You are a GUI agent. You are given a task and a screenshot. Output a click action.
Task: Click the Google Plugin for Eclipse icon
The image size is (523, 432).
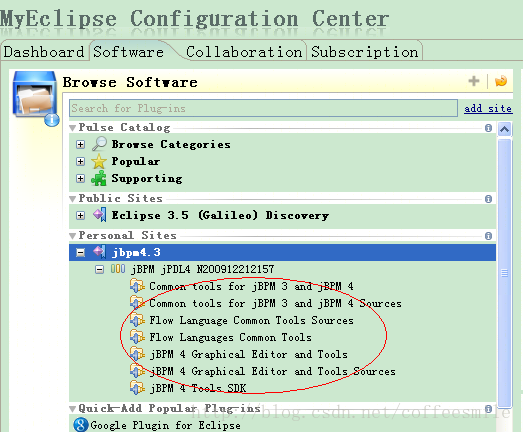(x=80, y=425)
